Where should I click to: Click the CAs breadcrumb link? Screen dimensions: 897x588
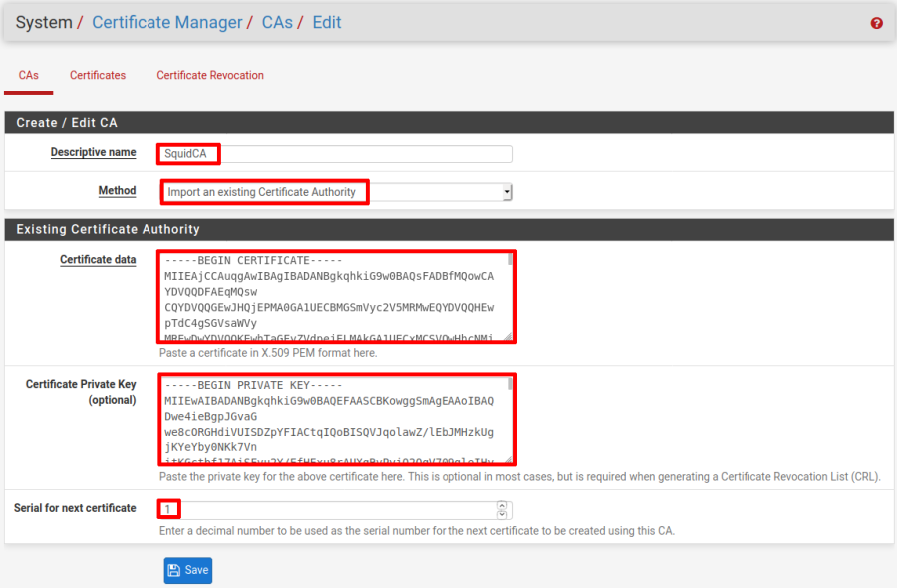coord(277,22)
